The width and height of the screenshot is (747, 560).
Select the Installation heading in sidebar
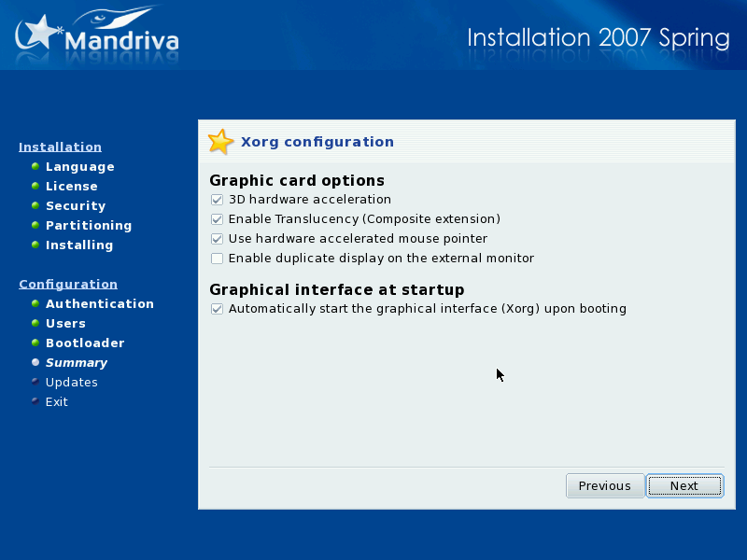point(60,147)
